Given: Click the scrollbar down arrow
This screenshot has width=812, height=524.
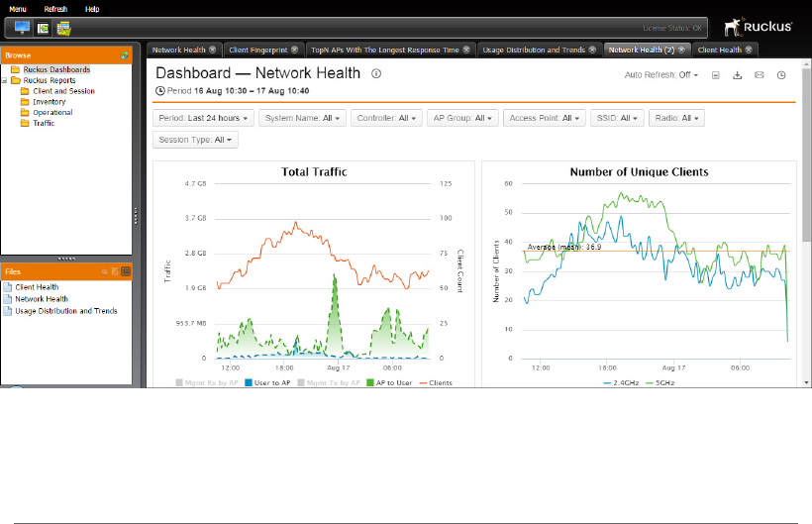Looking at the screenshot, I should [806, 382].
